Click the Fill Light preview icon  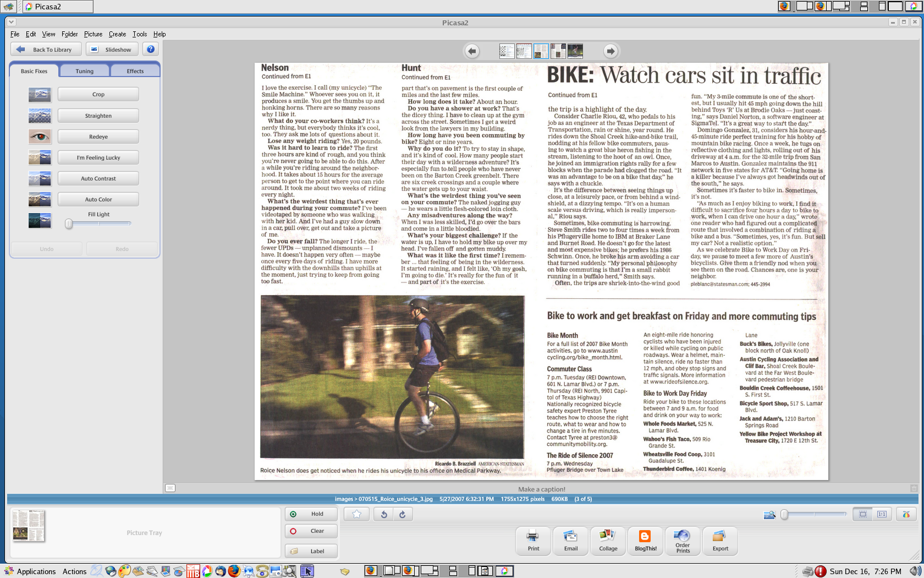click(x=40, y=220)
